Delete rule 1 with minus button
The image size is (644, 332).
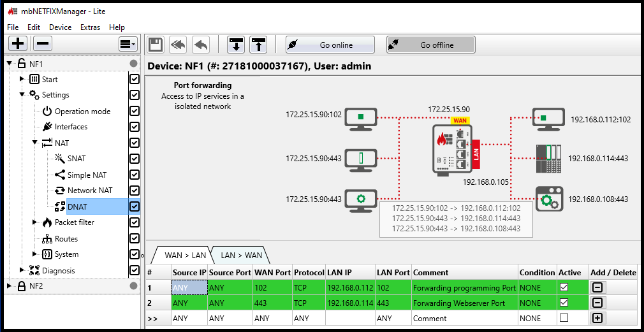pos(597,287)
